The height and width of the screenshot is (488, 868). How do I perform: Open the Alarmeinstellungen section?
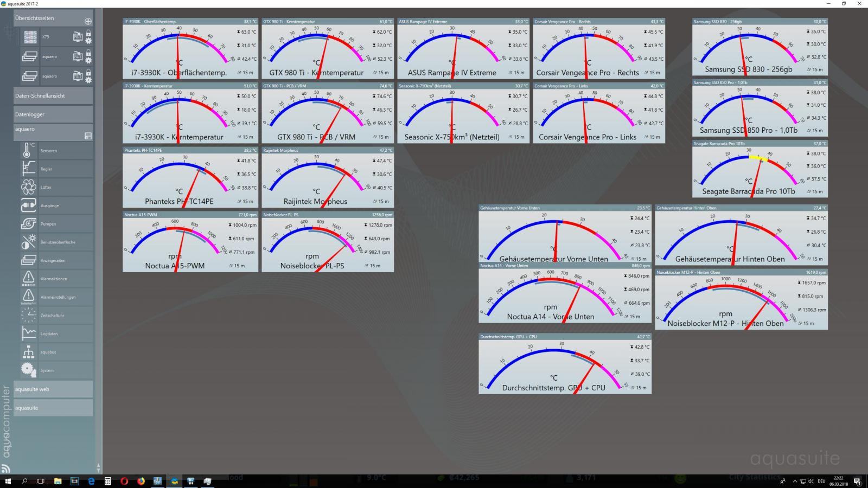pos(28,297)
